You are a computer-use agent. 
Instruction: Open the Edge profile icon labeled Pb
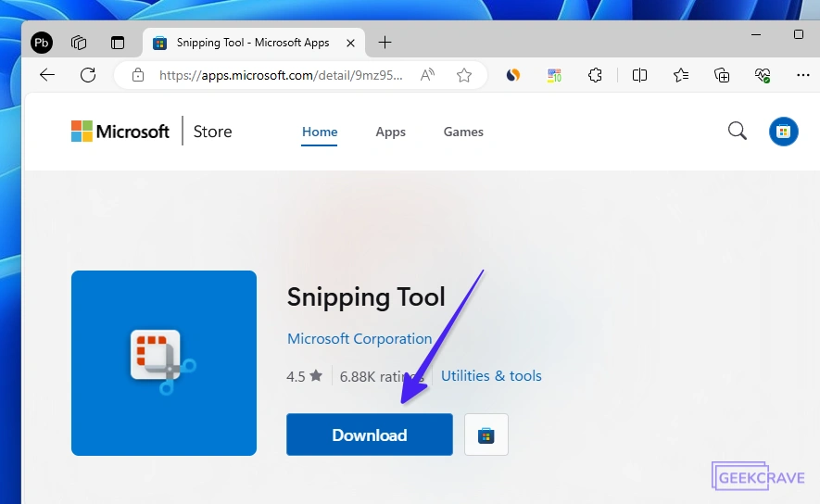[x=42, y=43]
